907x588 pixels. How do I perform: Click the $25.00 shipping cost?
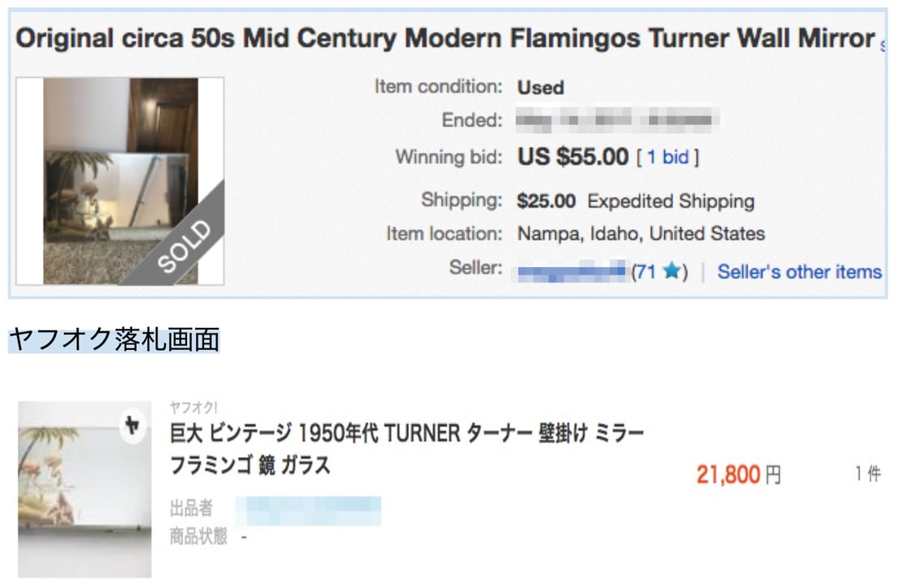tap(547, 201)
